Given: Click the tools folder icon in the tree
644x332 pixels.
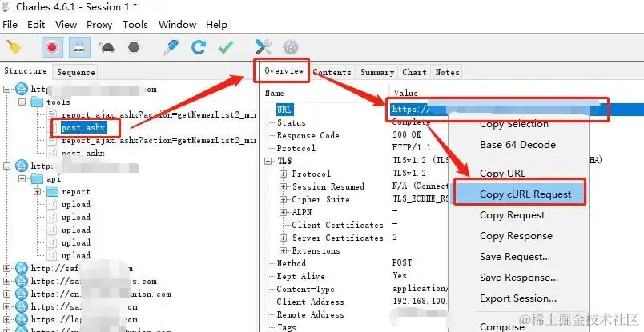Looking at the screenshot, I should pyautogui.click(x=37, y=102).
